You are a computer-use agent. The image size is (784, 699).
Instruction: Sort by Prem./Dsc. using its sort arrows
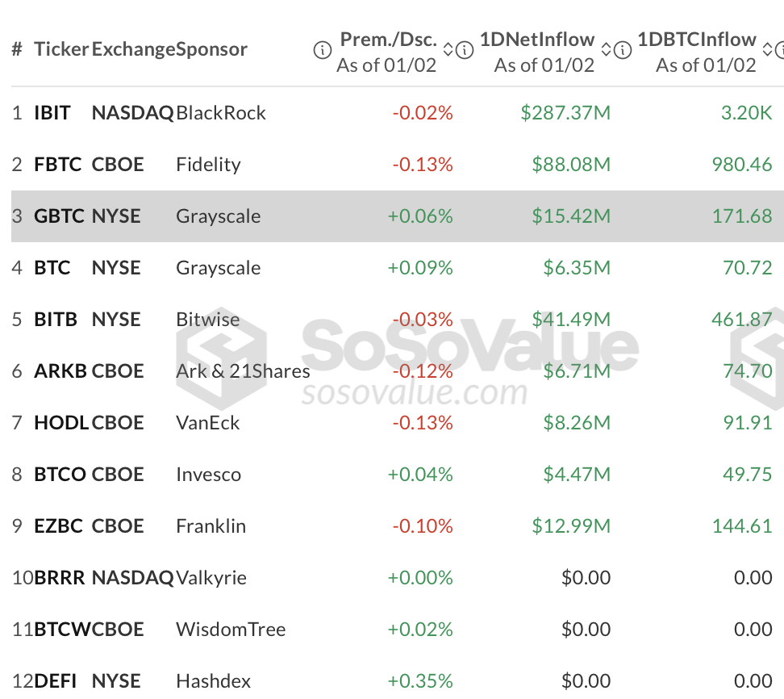click(449, 50)
